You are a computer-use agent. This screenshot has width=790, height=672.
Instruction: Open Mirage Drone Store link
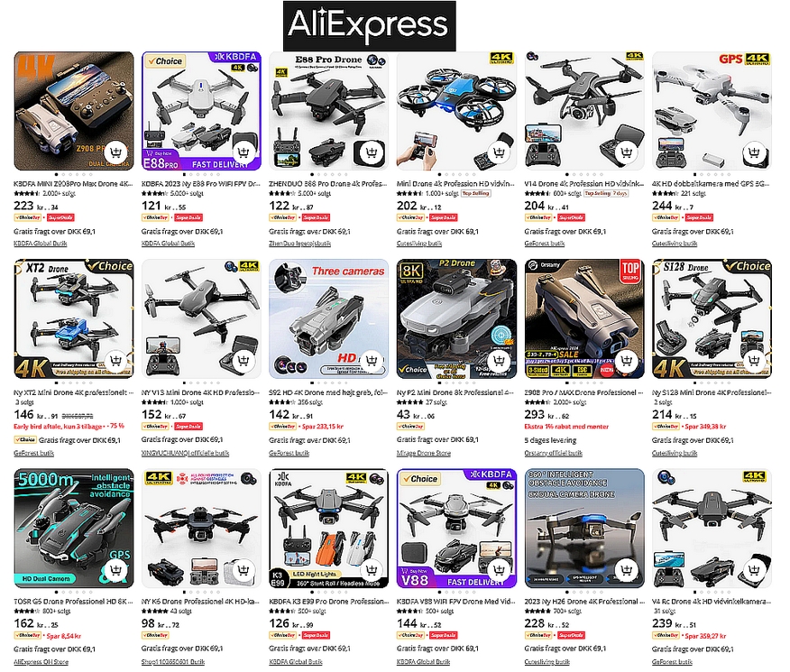[x=423, y=453]
